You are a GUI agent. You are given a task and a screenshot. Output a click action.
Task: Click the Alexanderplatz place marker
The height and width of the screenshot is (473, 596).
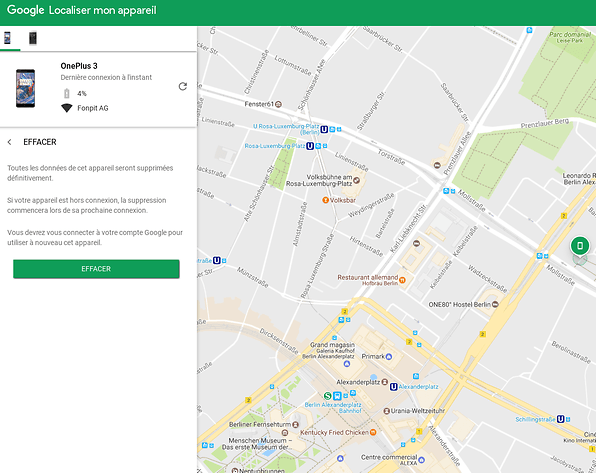(385, 381)
